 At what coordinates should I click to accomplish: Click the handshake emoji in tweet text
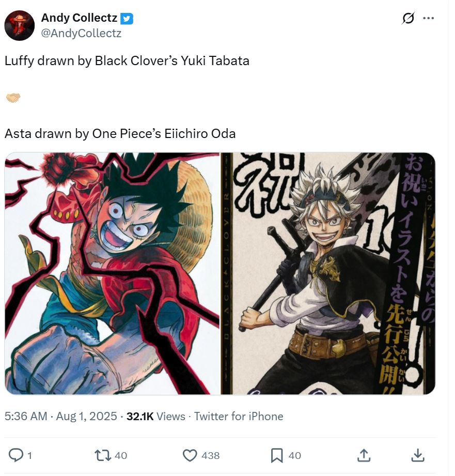coord(13,98)
